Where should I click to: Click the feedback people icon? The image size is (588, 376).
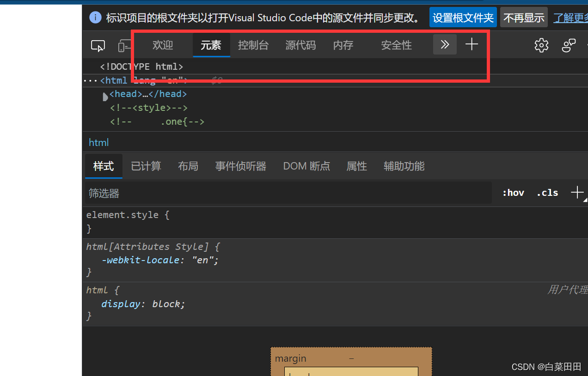[x=569, y=45]
